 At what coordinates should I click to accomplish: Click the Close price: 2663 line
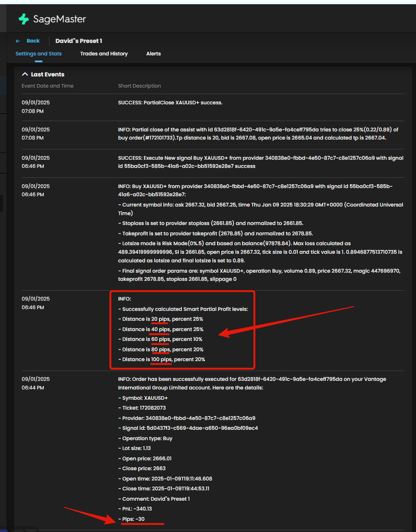pos(142,468)
